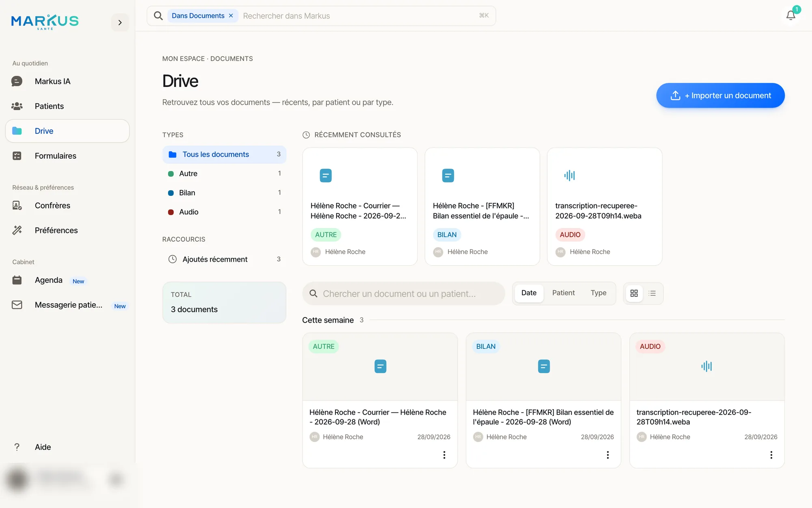Sort documents by Patient
The image size is (812, 508).
pos(564,293)
